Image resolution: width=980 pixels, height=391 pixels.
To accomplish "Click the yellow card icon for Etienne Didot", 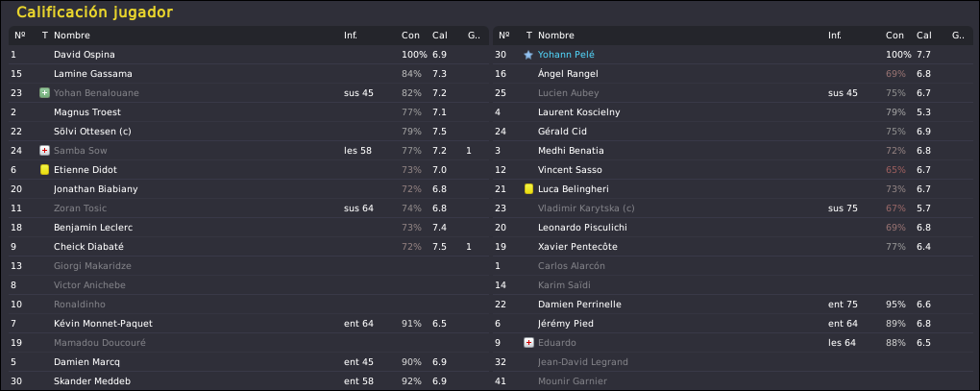I will point(44,170).
